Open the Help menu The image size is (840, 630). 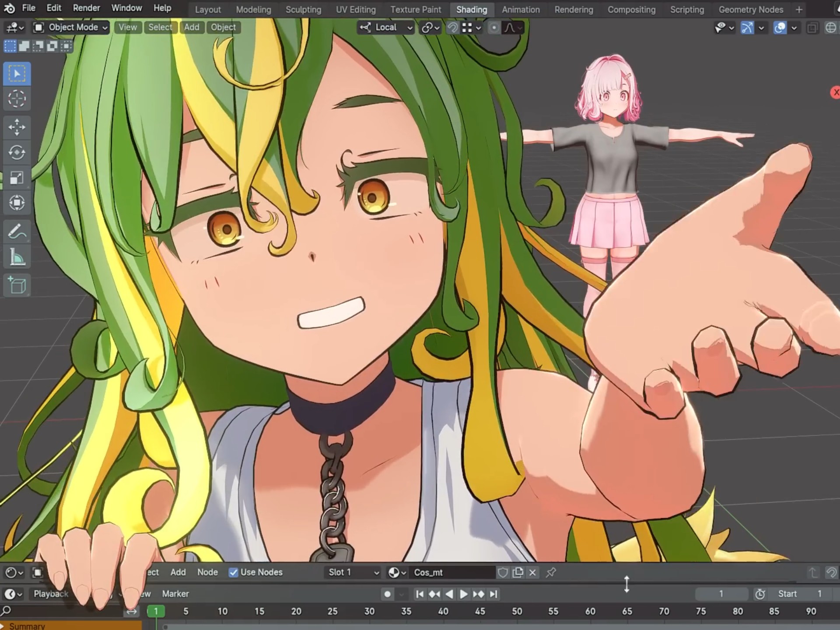tap(162, 8)
